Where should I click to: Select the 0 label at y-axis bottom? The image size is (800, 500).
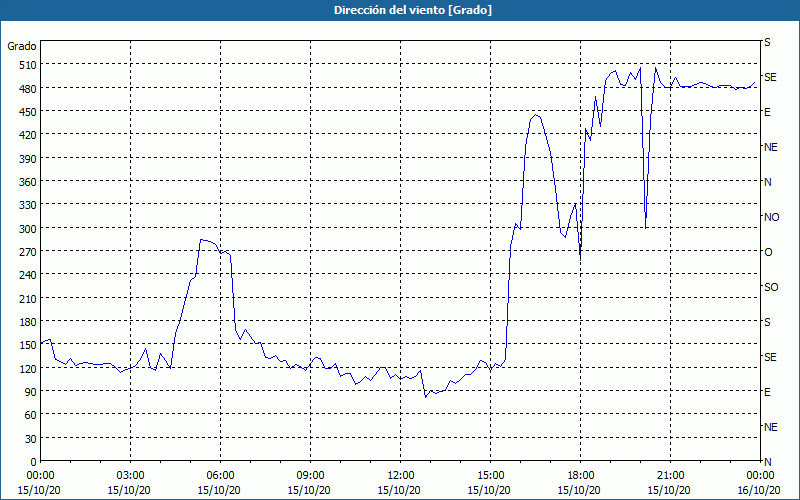[32, 461]
